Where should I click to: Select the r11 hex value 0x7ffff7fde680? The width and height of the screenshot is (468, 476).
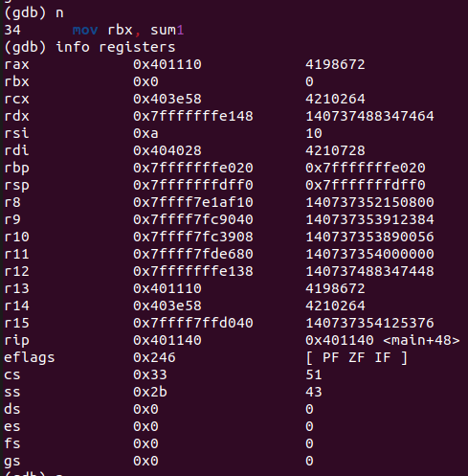pyautogui.click(x=193, y=254)
